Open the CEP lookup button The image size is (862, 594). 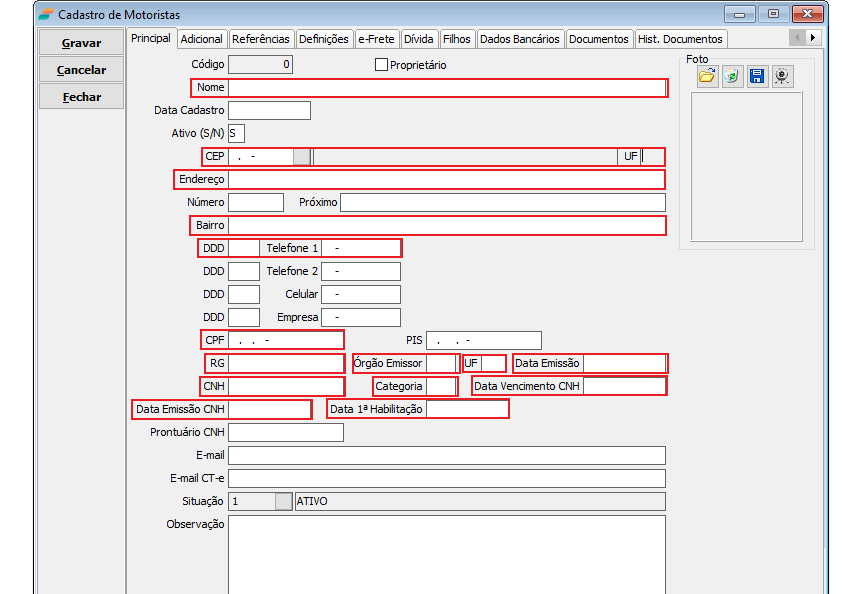[x=301, y=157]
